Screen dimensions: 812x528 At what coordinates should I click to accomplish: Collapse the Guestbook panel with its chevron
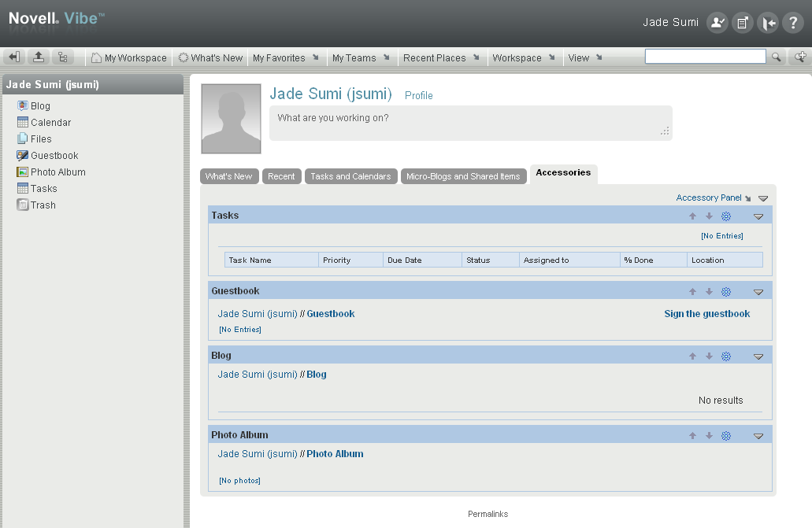click(x=758, y=291)
